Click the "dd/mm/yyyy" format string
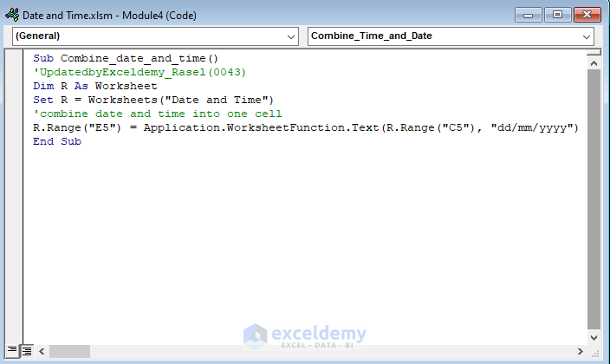The image size is (610, 364). point(532,127)
